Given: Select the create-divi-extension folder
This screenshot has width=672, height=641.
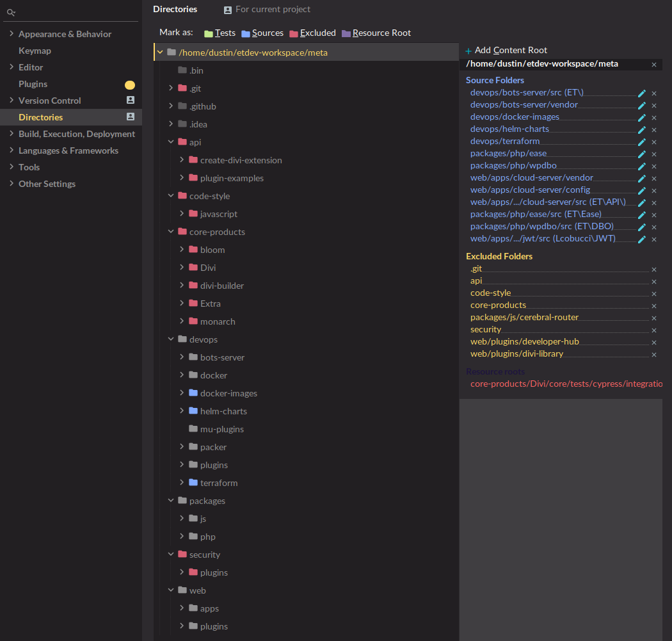Looking at the screenshot, I should (241, 160).
